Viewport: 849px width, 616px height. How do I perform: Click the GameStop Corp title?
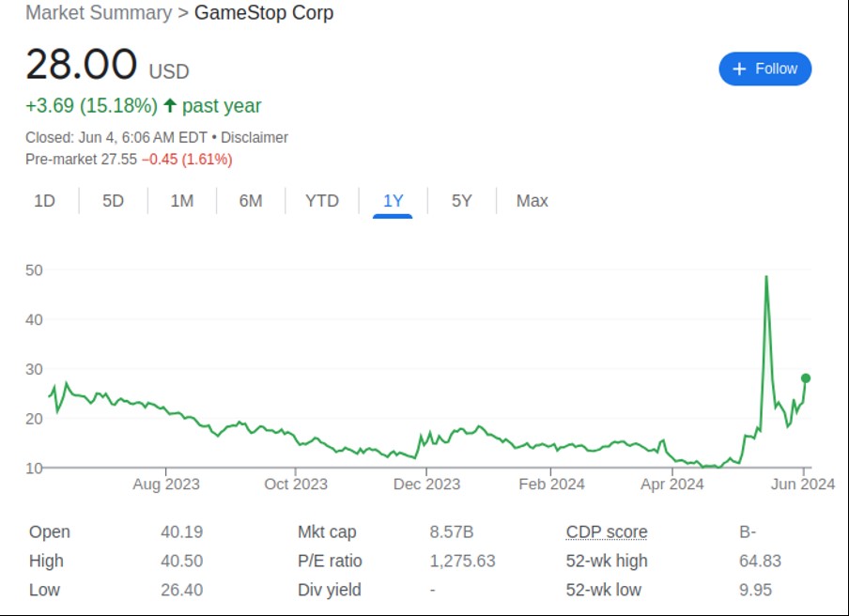click(x=264, y=13)
